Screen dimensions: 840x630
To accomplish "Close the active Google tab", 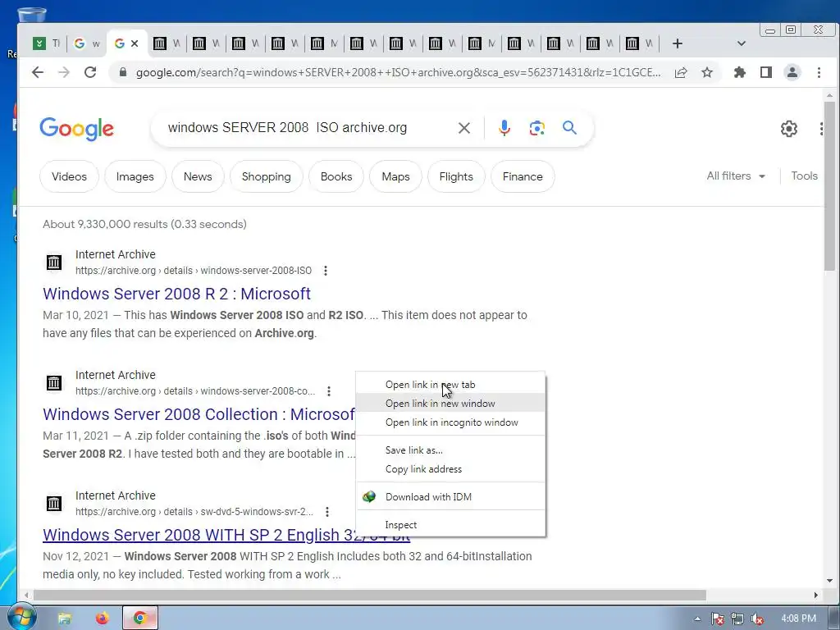I will click(x=135, y=43).
